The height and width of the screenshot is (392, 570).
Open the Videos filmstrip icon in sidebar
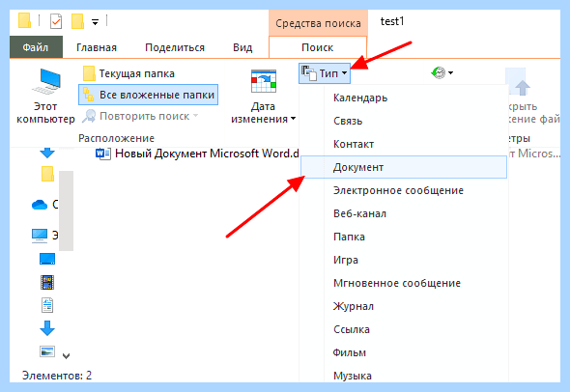point(47,282)
